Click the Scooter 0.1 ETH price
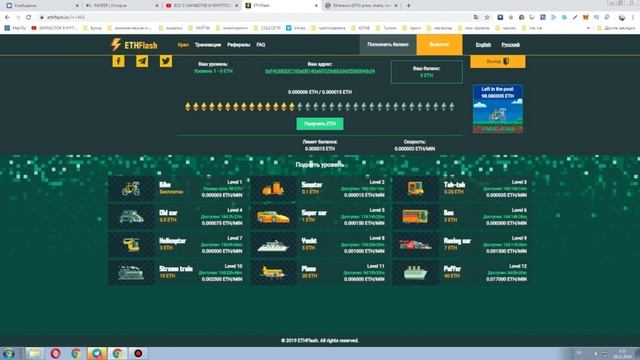The height and width of the screenshot is (360, 640). [310, 192]
